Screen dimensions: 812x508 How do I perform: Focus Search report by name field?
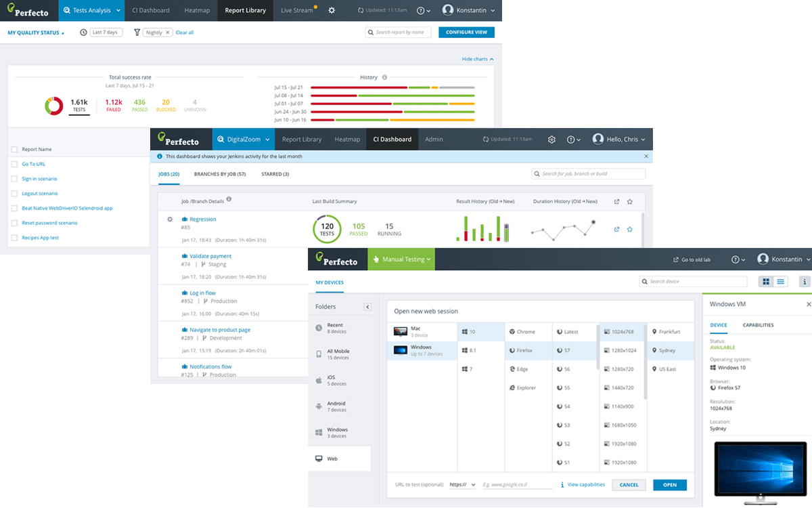pyautogui.click(x=399, y=32)
